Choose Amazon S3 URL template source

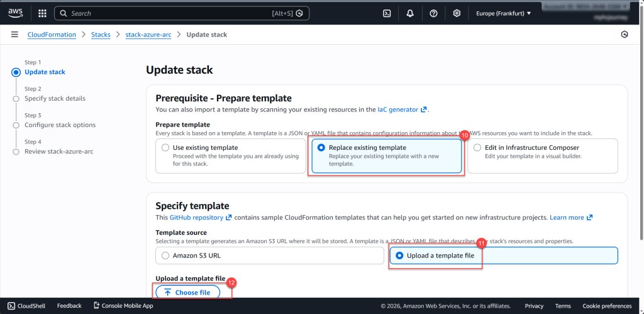(x=165, y=255)
